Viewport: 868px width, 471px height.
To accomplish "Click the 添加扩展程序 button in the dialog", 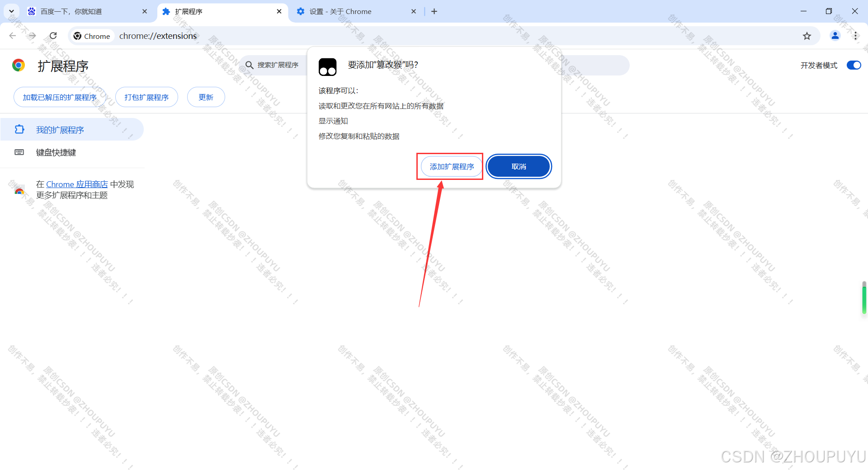I will [451, 166].
